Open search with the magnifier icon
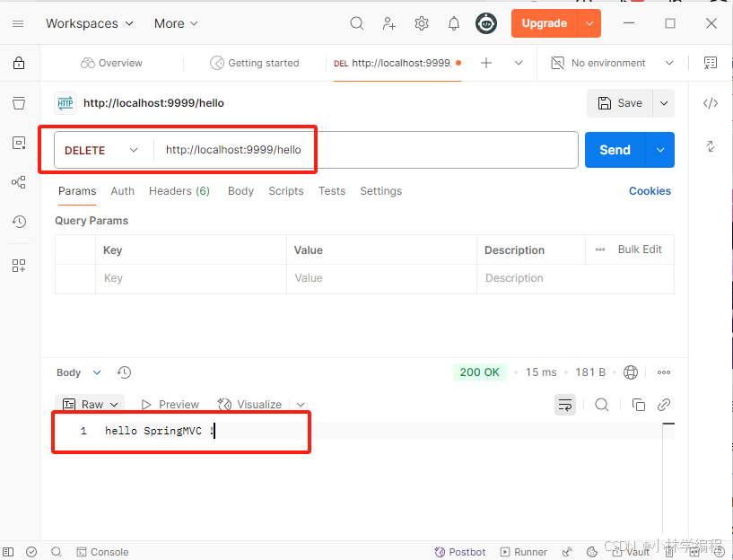Screen dimensions: 733x560 click(356, 23)
